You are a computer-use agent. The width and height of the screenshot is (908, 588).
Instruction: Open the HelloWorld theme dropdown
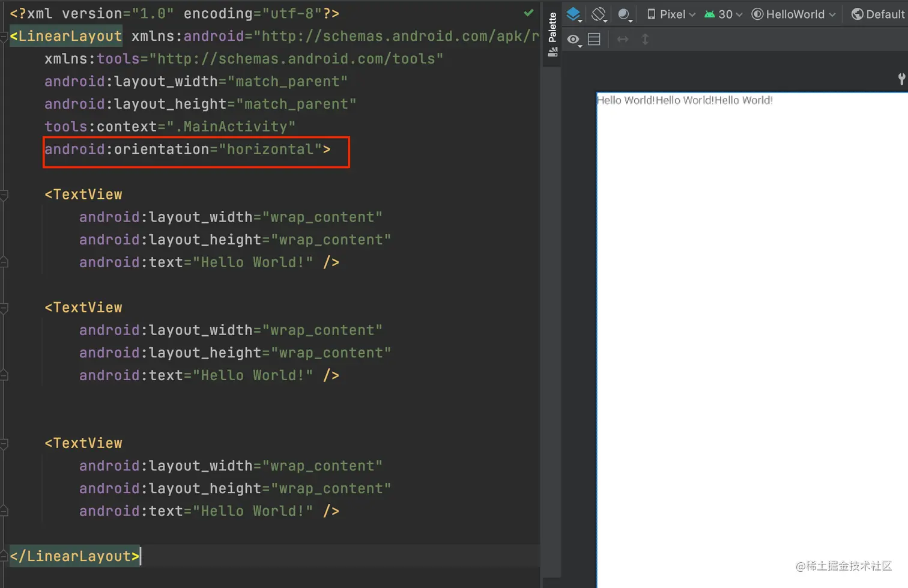point(793,14)
